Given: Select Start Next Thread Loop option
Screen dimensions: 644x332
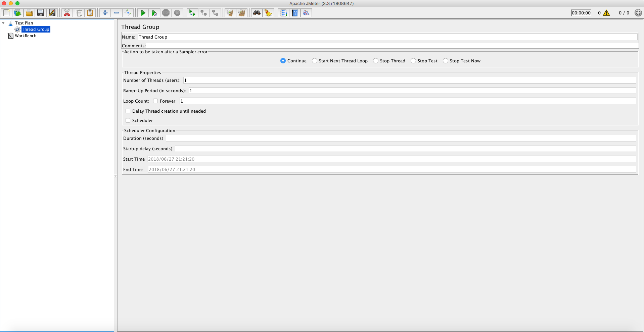Looking at the screenshot, I should pyautogui.click(x=315, y=61).
